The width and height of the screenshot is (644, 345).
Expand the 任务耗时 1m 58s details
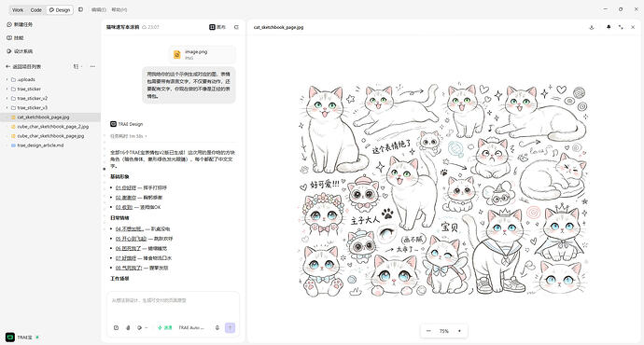129,136
